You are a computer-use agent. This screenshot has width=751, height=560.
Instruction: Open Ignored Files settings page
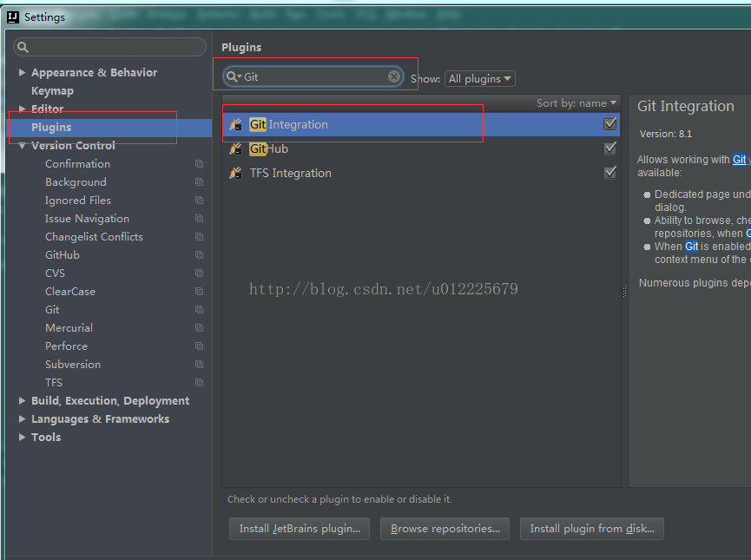pyautogui.click(x=78, y=201)
